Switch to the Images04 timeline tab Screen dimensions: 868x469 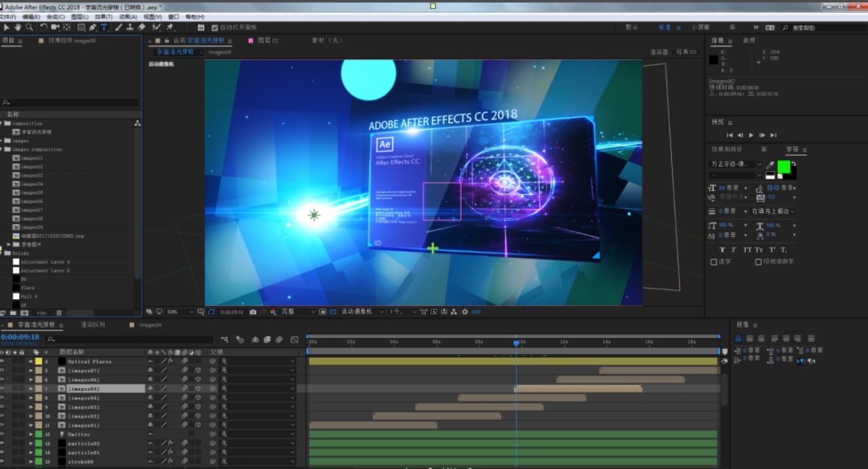151,325
